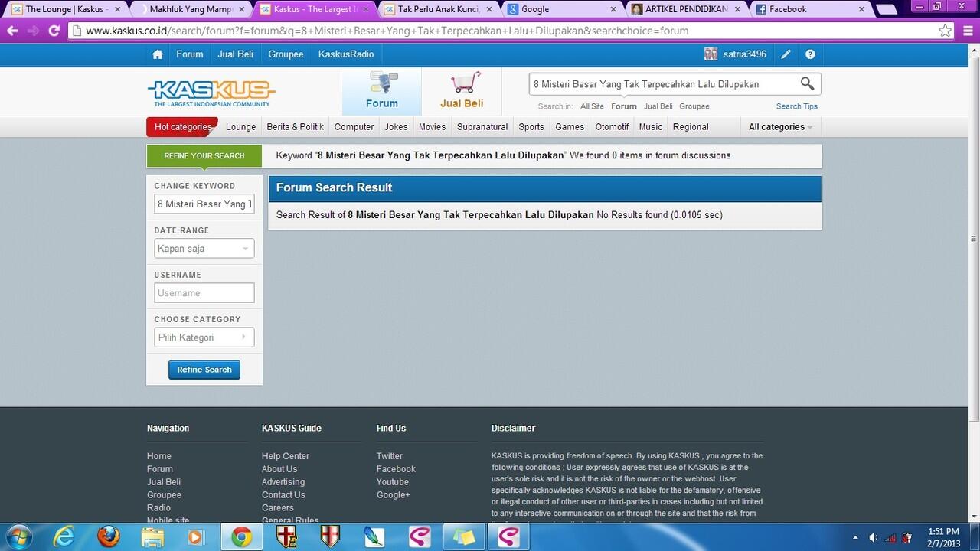980x551 pixels.
Task: Click the Chrome taskbar icon
Action: click(x=242, y=537)
